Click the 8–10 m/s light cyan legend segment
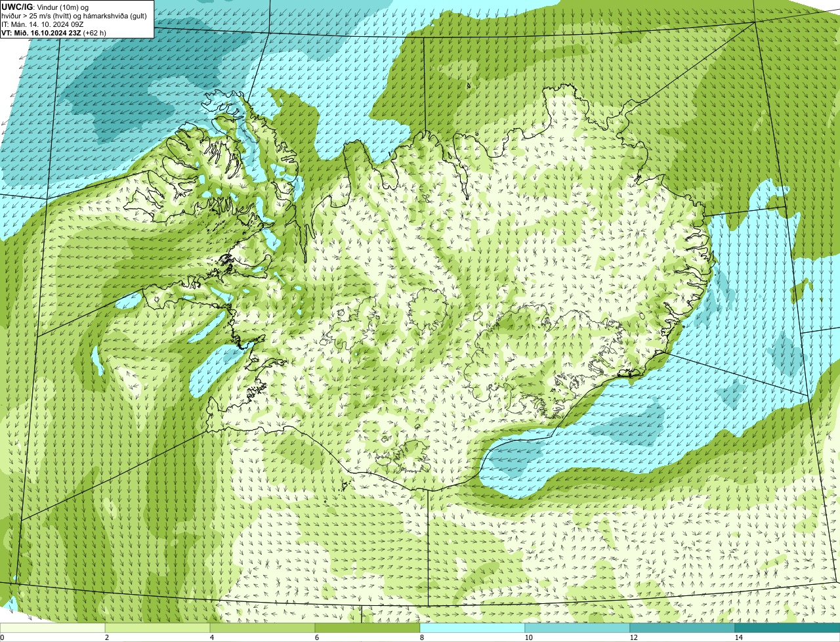 point(472,628)
